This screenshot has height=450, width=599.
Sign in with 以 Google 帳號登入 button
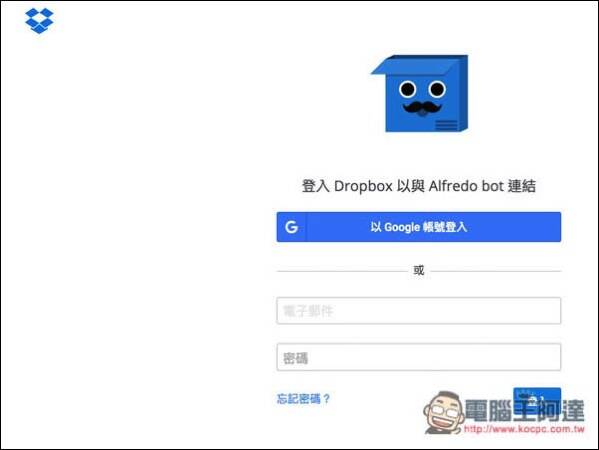[419, 227]
